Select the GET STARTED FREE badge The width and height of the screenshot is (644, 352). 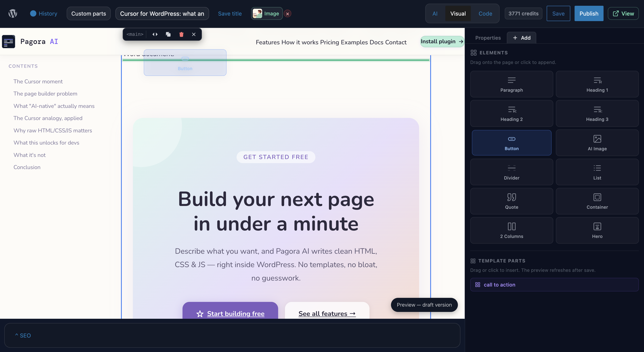pyautogui.click(x=276, y=157)
